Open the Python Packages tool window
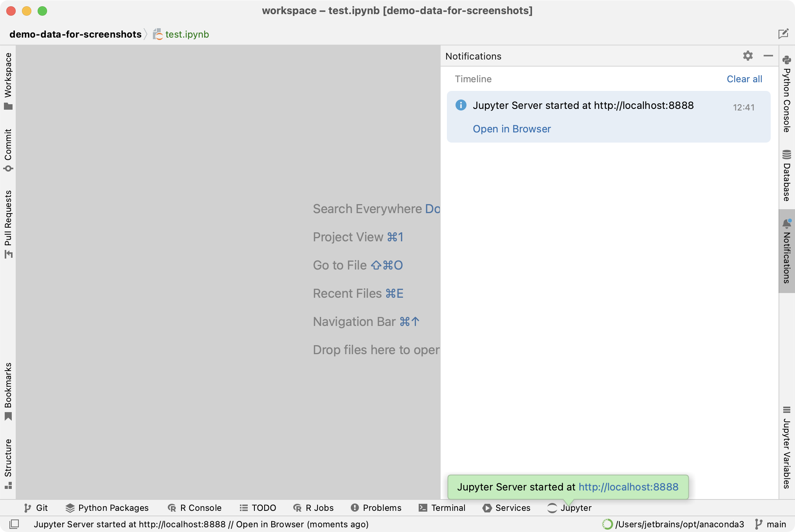This screenshot has width=795, height=532. (106, 508)
